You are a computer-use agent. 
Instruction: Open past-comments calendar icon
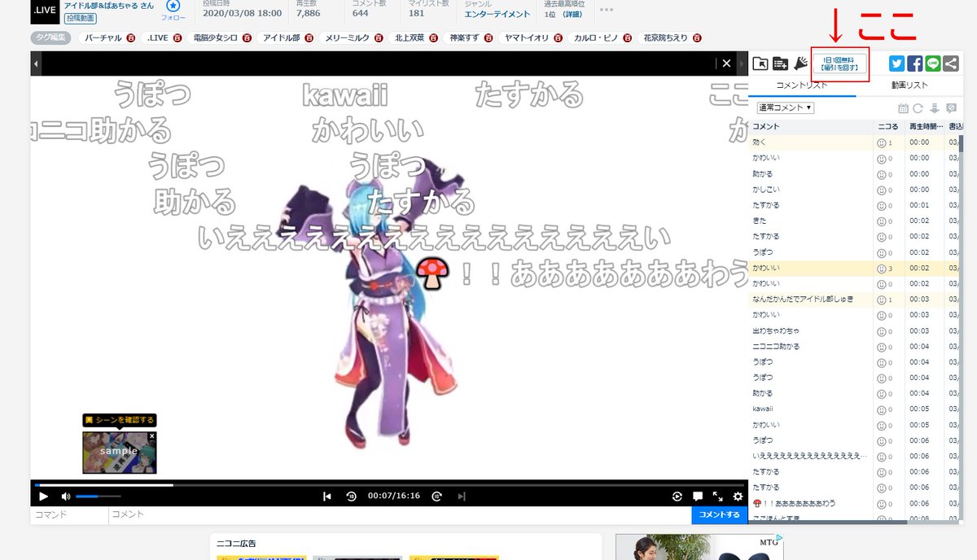903,108
